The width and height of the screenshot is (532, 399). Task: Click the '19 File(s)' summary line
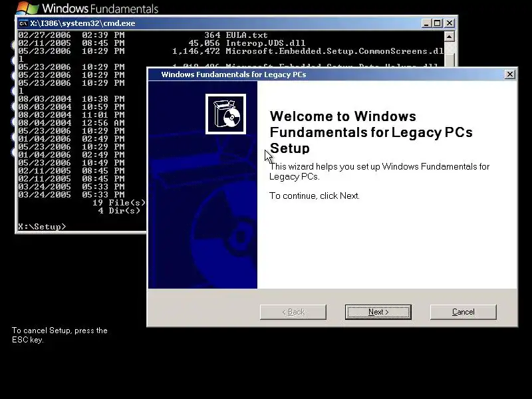tap(119, 203)
